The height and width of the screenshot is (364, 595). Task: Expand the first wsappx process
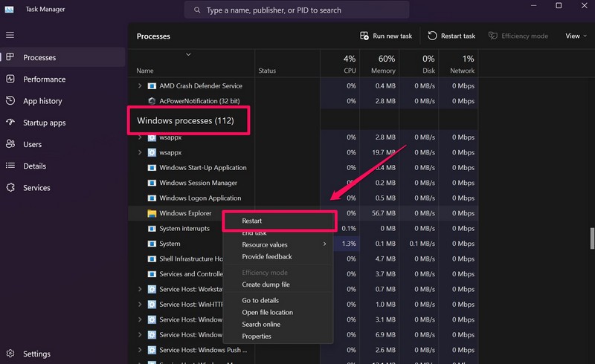(x=140, y=137)
